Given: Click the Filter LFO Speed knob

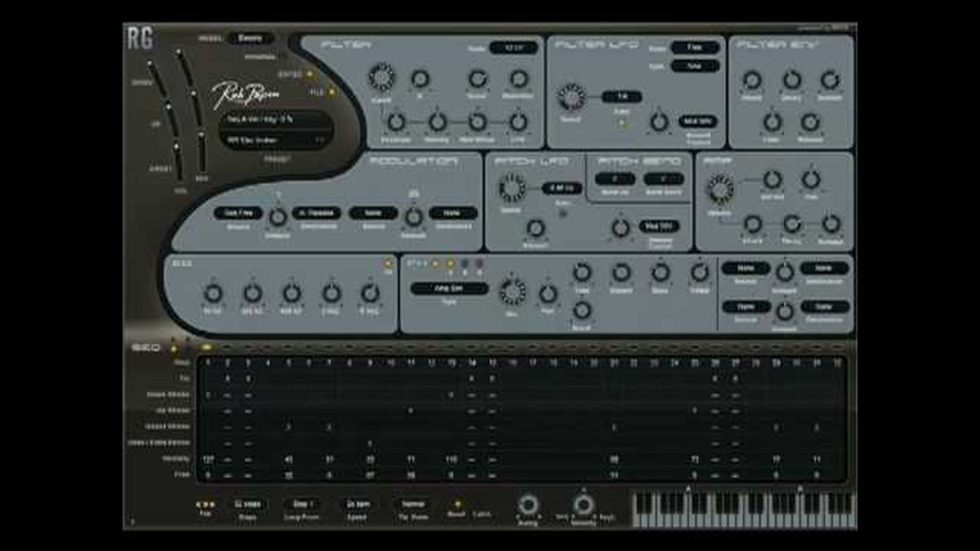Looking at the screenshot, I should tap(571, 97).
